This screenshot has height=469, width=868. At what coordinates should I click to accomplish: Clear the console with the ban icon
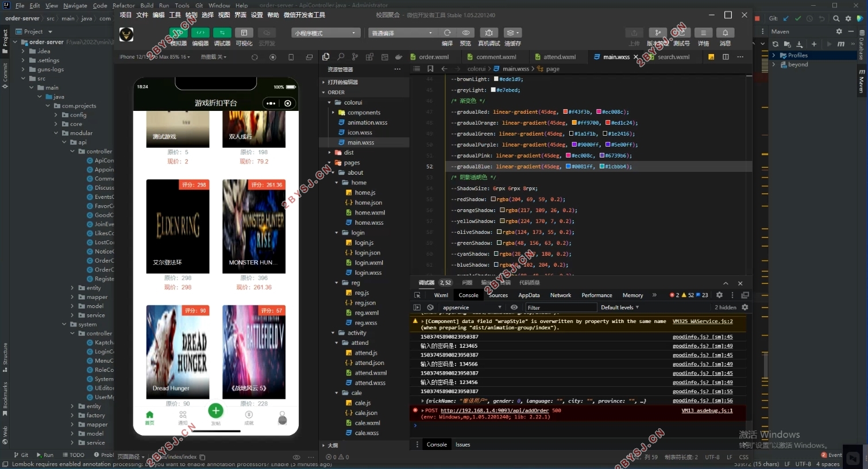430,307
